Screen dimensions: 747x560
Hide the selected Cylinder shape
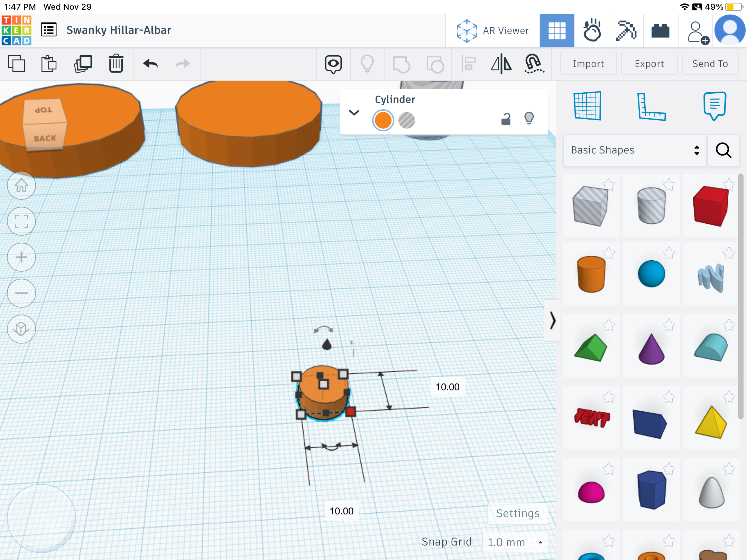point(529,118)
